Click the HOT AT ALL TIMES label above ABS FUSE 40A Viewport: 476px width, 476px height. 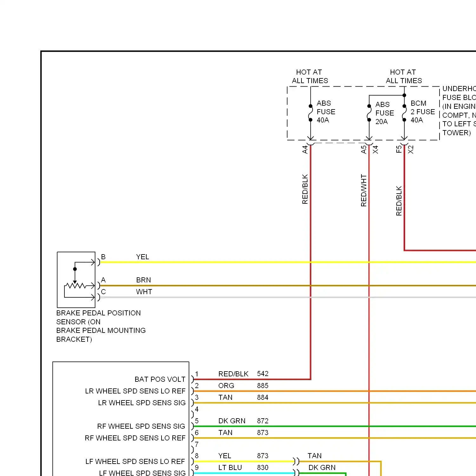point(310,76)
